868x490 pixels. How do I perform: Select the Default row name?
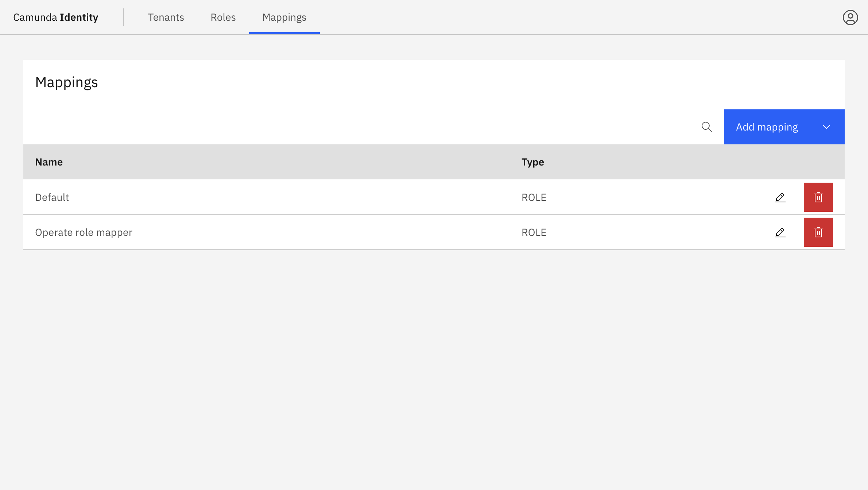[52, 197]
